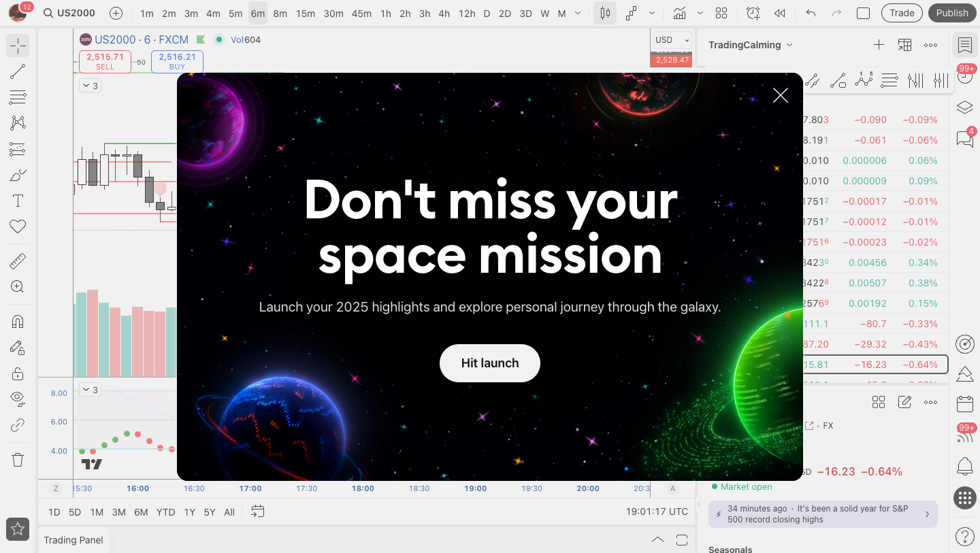Select the brush drawing tool
980x553 pixels.
(x=18, y=175)
